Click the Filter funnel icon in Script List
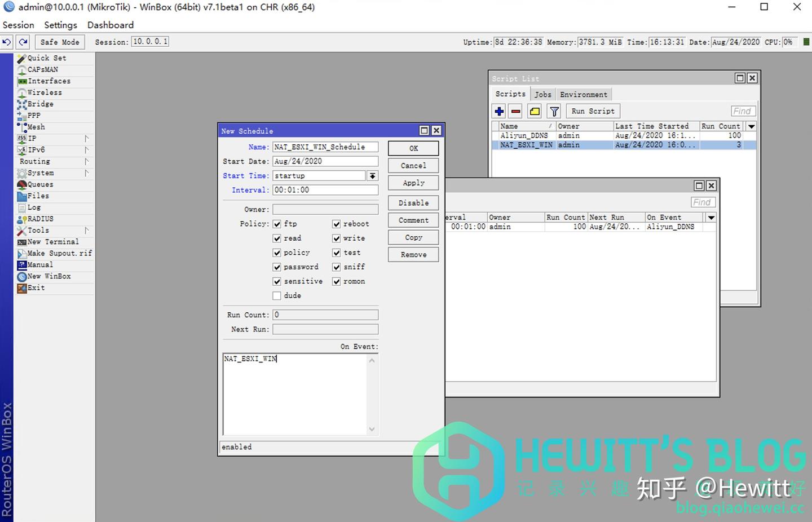812x522 pixels. coord(554,111)
